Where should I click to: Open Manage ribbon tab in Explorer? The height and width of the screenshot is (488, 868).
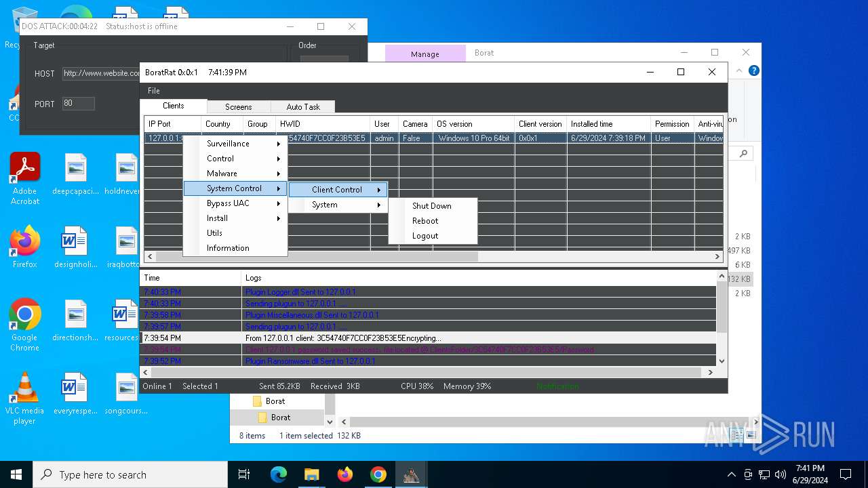point(425,54)
